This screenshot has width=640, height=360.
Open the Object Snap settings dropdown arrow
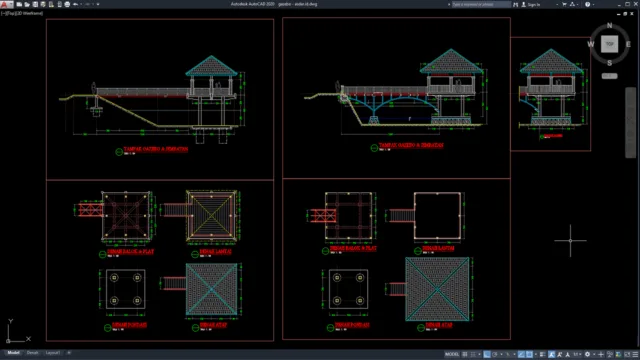tap(536, 355)
